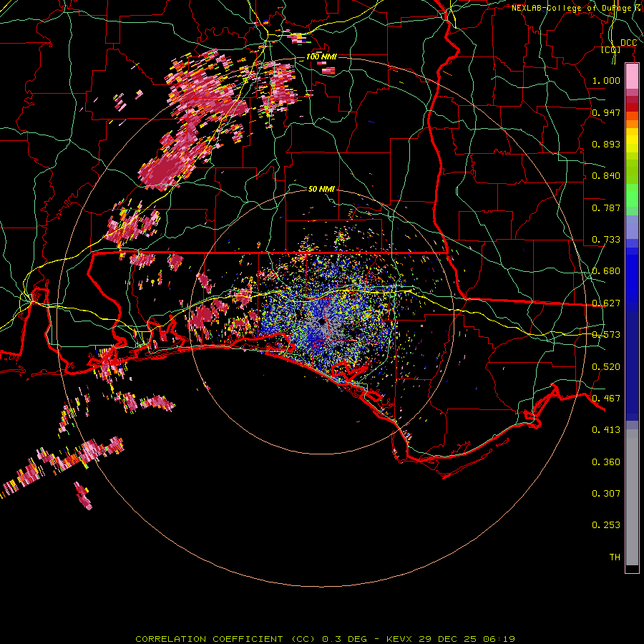Click the 0.680 scale value
The image size is (644, 644).
(x=606, y=271)
